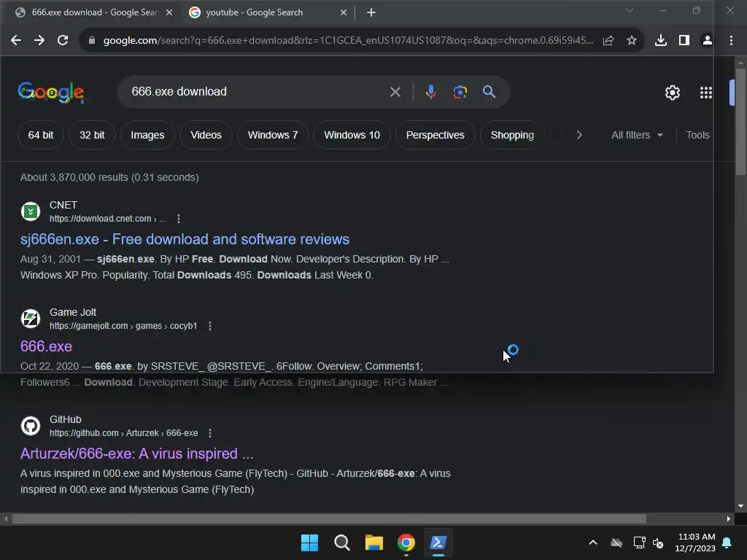Click the Google logo

[51, 93]
